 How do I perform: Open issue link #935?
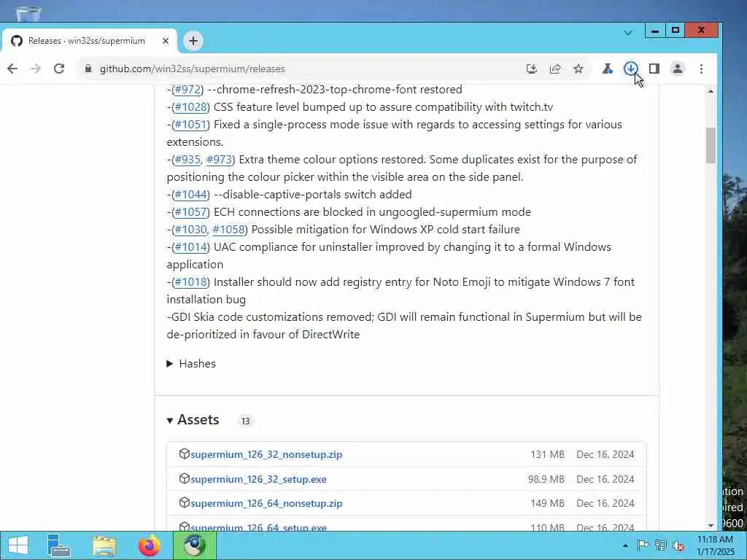[x=187, y=160]
